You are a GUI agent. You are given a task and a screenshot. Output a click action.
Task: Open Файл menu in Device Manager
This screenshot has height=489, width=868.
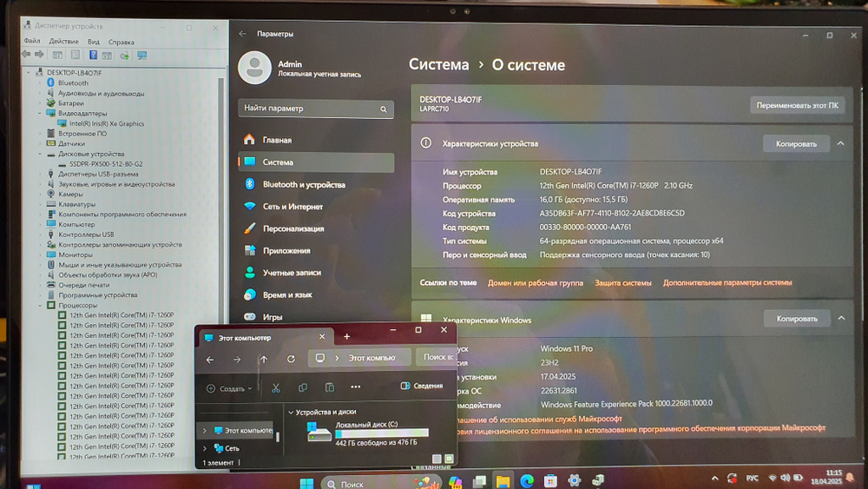pyautogui.click(x=31, y=41)
